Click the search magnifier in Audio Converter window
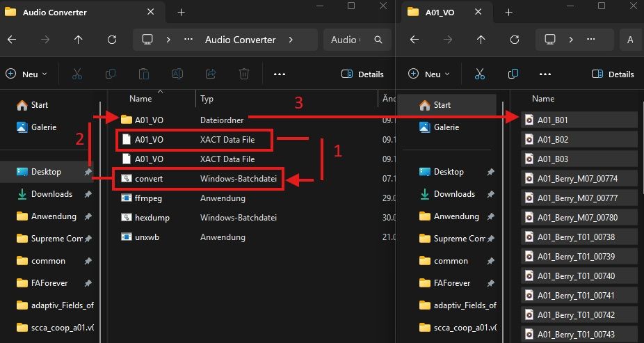The height and width of the screenshot is (343, 644). click(x=378, y=40)
